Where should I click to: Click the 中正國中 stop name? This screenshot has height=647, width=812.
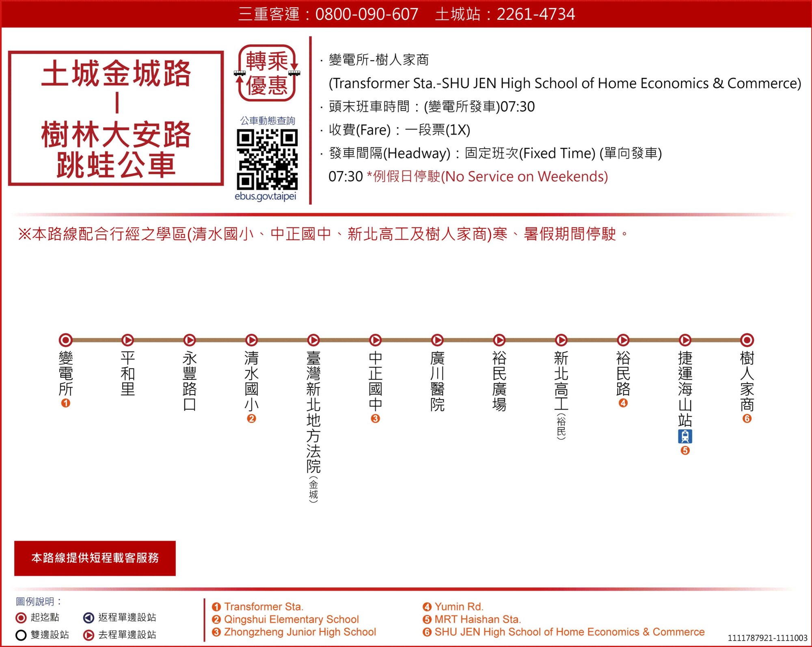(375, 381)
